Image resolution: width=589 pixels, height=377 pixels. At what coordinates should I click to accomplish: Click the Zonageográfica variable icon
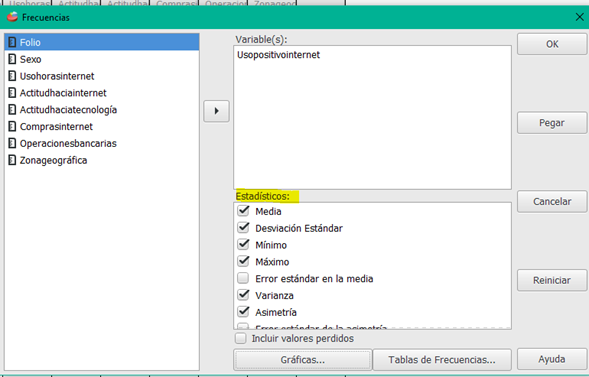tap(12, 160)
